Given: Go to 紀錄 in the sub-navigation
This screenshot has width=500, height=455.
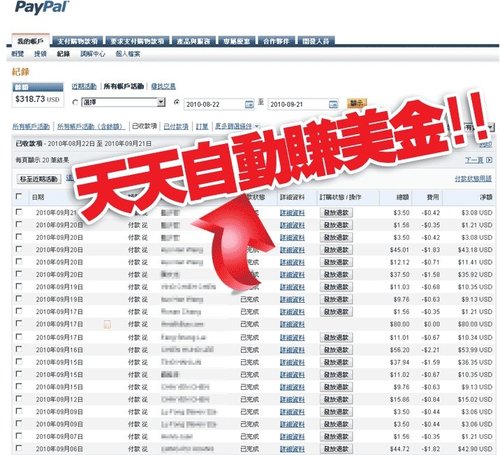Looking at the screenshot, I should pos(63,54).
